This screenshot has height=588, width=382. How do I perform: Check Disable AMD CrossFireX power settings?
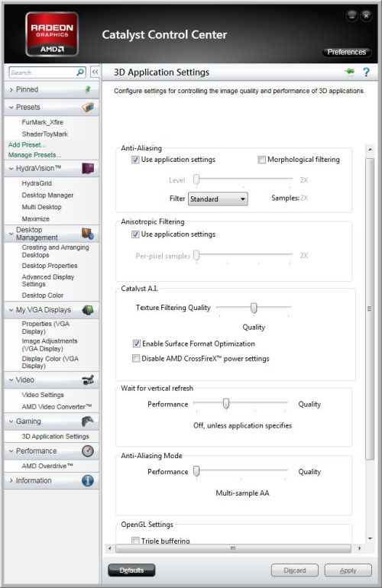coord(136,358)
